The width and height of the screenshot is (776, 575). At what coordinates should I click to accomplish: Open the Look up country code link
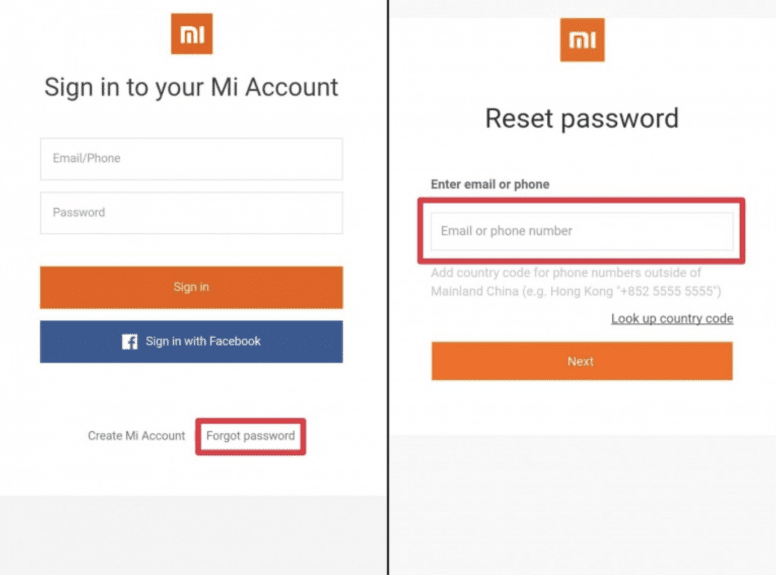pos(672,319)
